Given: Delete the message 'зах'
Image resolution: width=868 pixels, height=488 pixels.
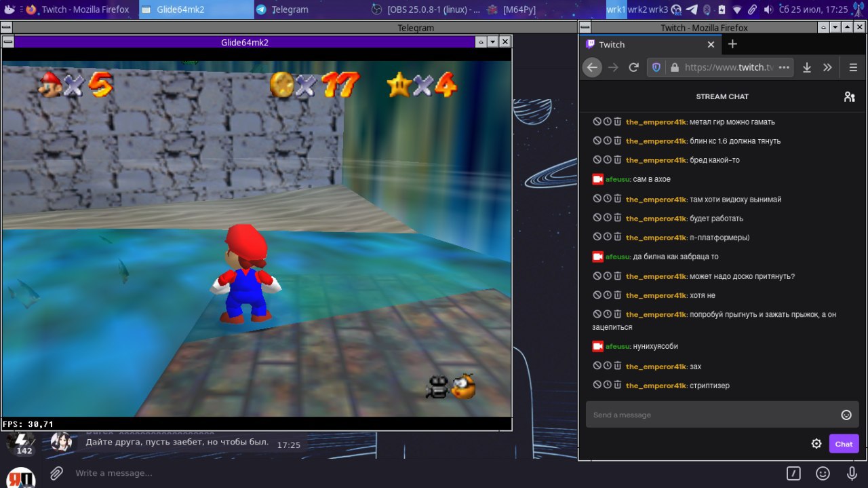Looking at the screenshot, I should 617,366.
